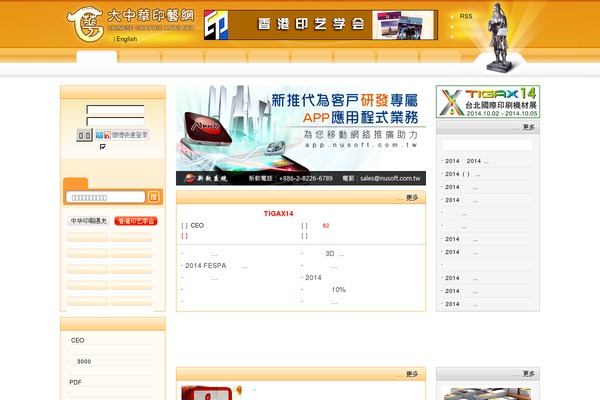The image size is (600, 400).
Task: Click 更多 in right panel below TIGAX banner
Action: coord(528,127)
